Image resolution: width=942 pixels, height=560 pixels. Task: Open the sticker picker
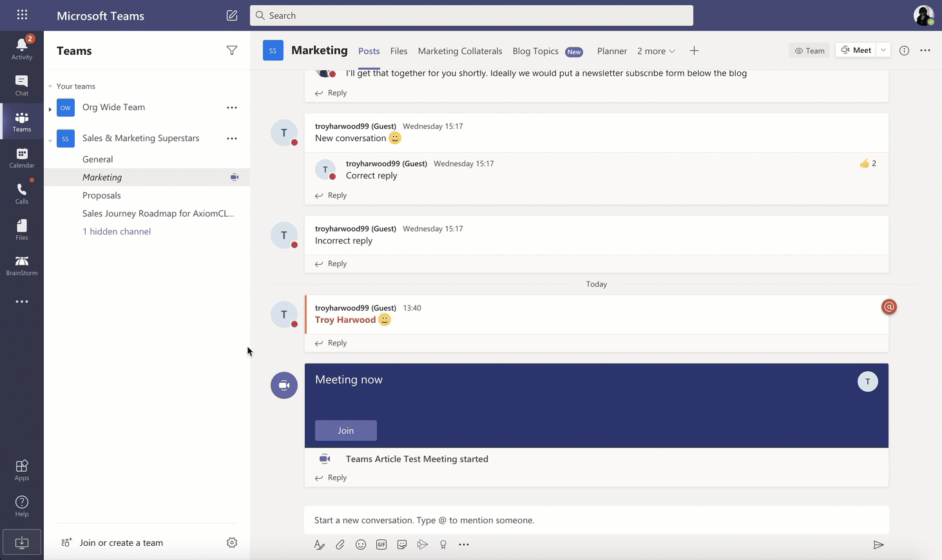coord(402,545)
